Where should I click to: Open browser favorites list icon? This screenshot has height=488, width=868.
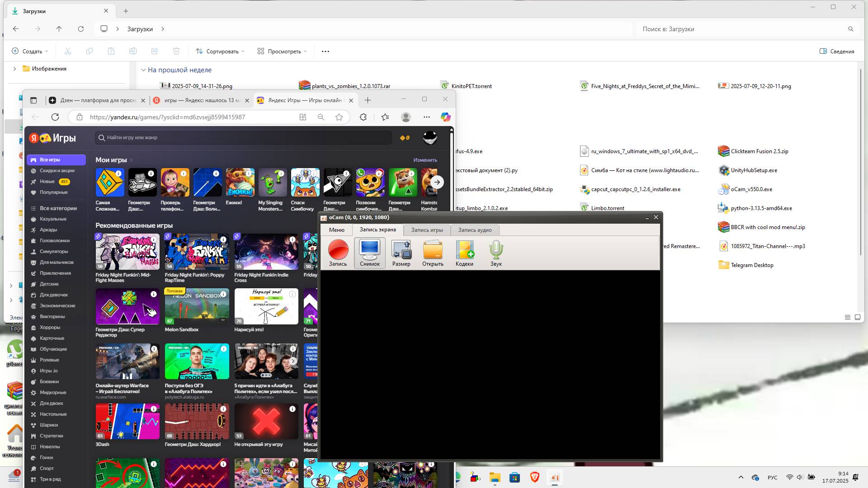click(x=385, y=117)
